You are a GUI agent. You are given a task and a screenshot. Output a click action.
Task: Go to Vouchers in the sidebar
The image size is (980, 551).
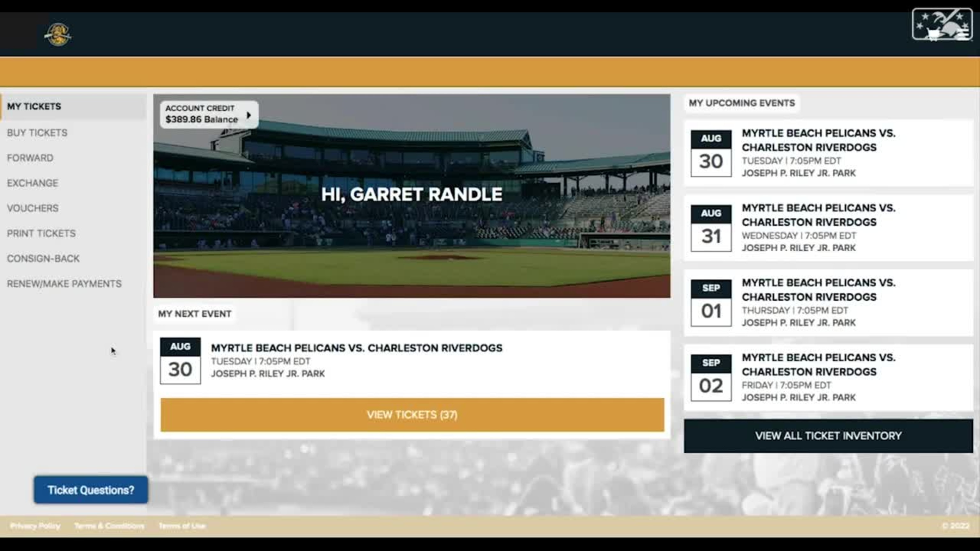(x=33, y=208)
